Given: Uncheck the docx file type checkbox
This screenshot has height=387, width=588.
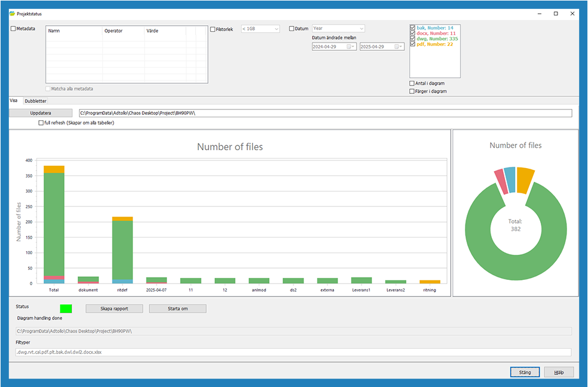Looking at the screenshot, I should pyautogui.click(x=412, y=33).
